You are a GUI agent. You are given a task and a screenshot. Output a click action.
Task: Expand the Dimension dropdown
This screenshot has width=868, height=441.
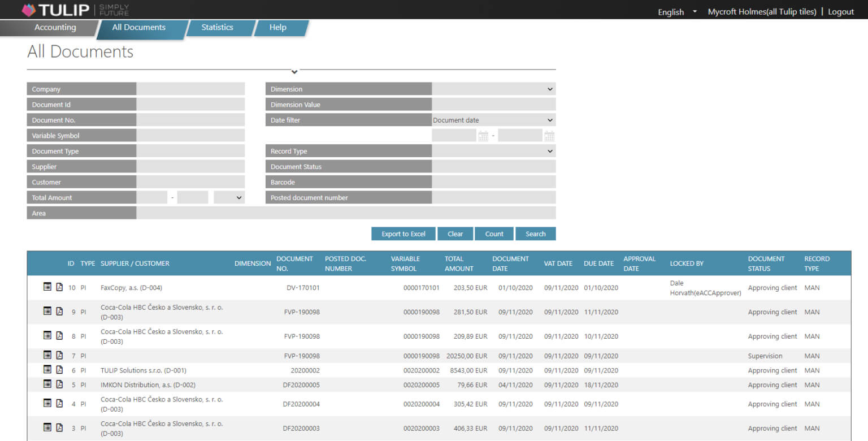[x=494, y=89]
